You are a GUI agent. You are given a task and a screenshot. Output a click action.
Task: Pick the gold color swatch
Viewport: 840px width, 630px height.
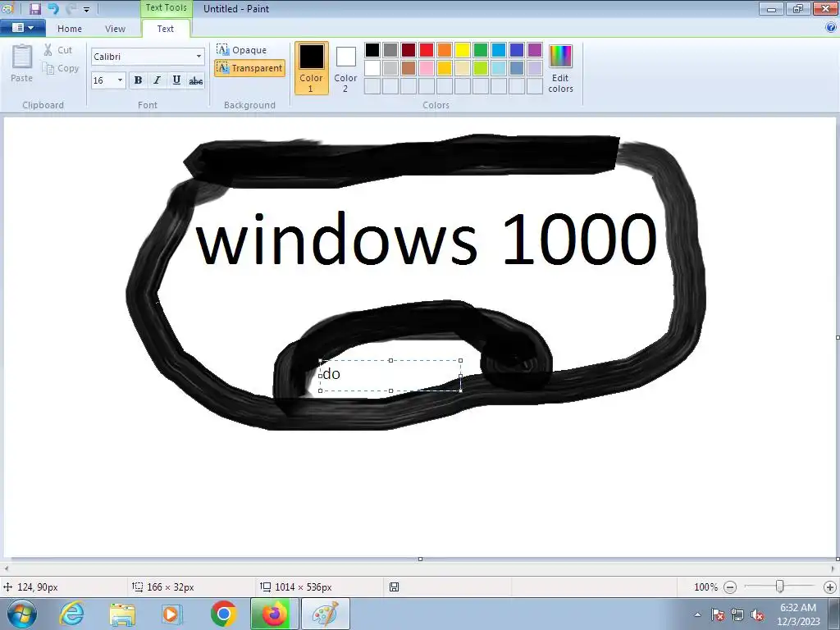point(445,68)
